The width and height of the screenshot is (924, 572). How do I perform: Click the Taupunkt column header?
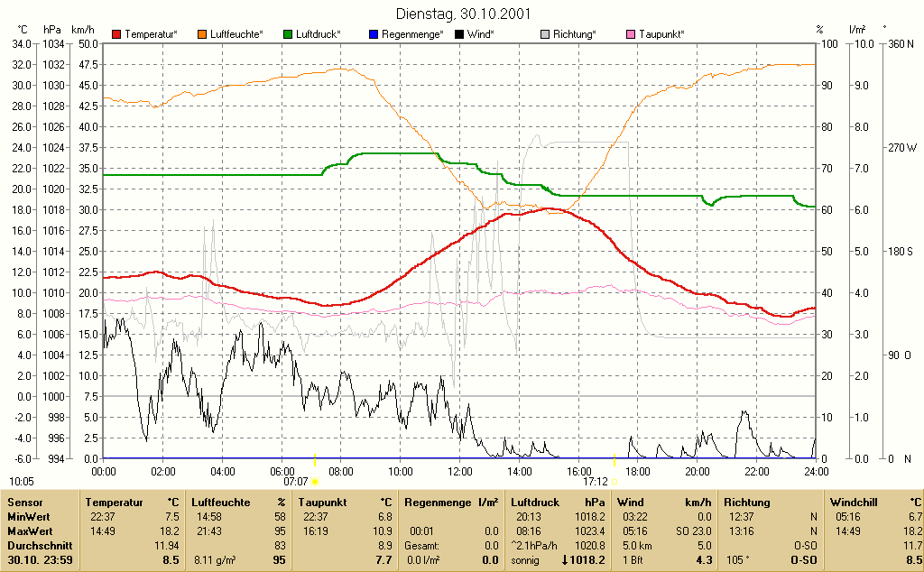click(x=322, y=503)
